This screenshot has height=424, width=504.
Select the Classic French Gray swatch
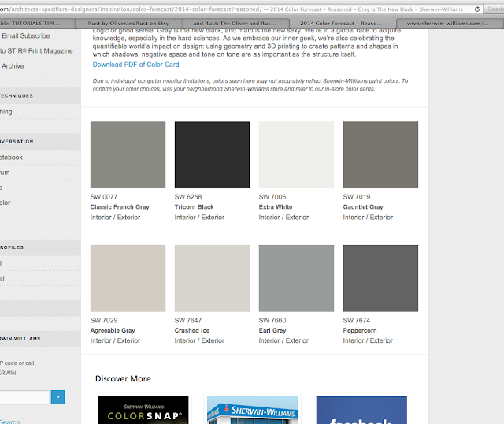[128, 154]
